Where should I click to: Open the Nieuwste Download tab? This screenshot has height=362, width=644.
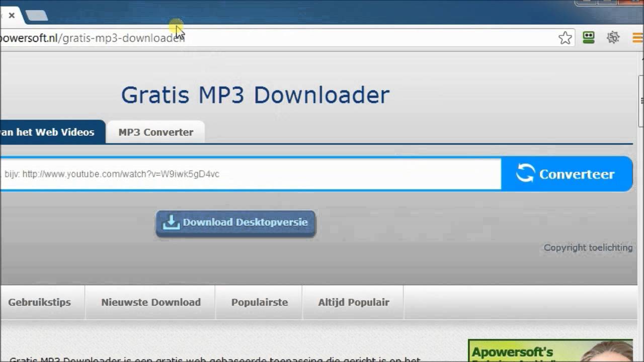[151, 302]
